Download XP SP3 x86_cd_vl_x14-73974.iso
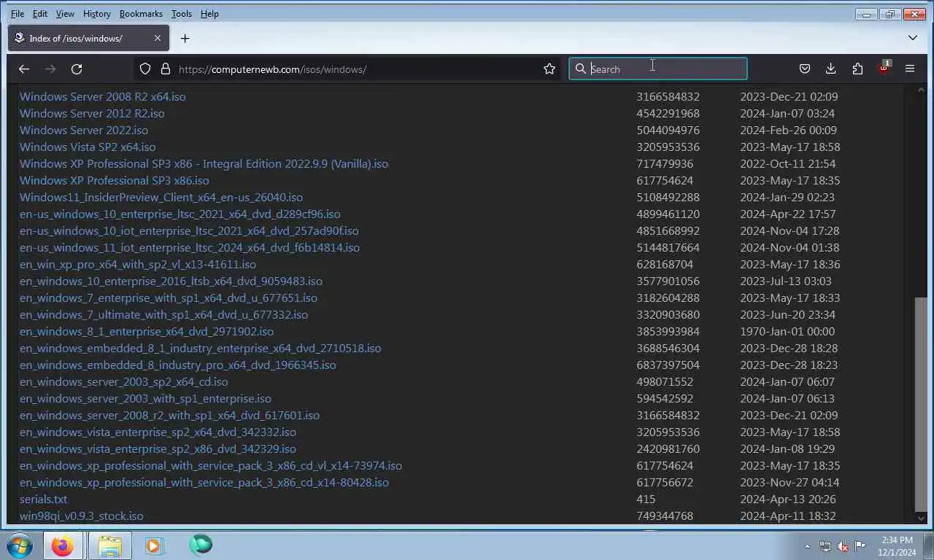Viewport: 934px width, 560px height. coord(210,465)
